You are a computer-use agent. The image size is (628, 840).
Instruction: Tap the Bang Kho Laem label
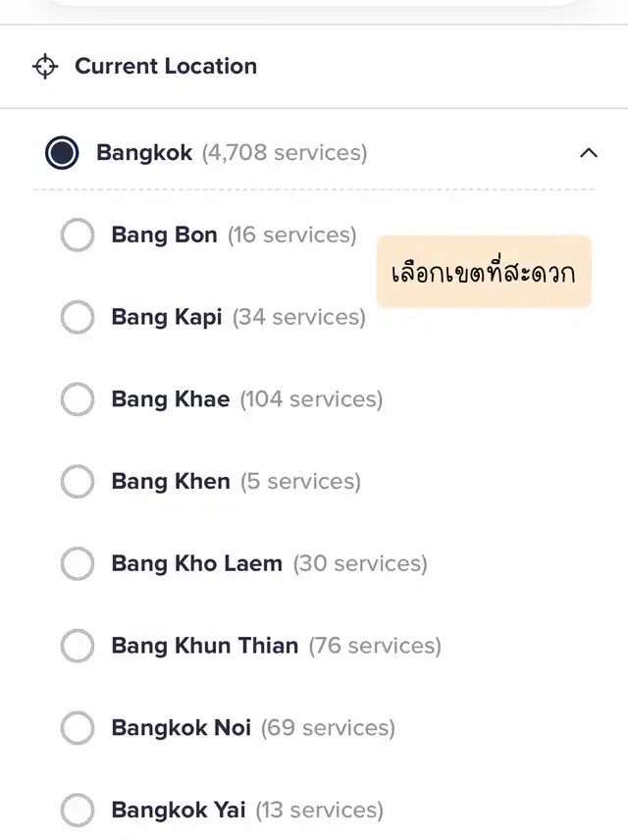pos(196,564)
